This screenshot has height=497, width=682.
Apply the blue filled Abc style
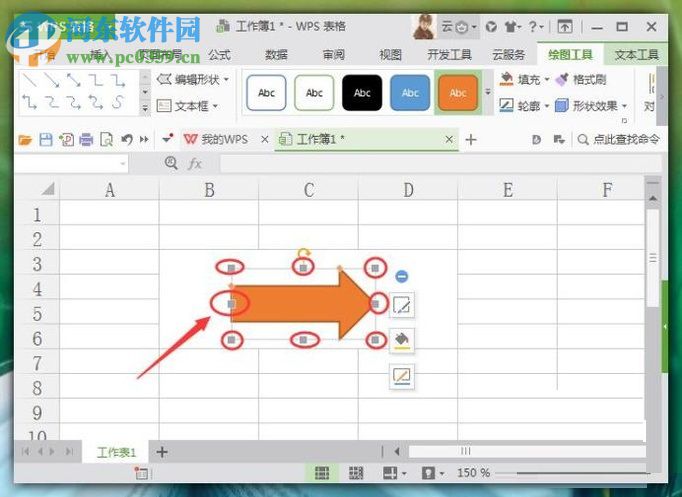point(410,93)
